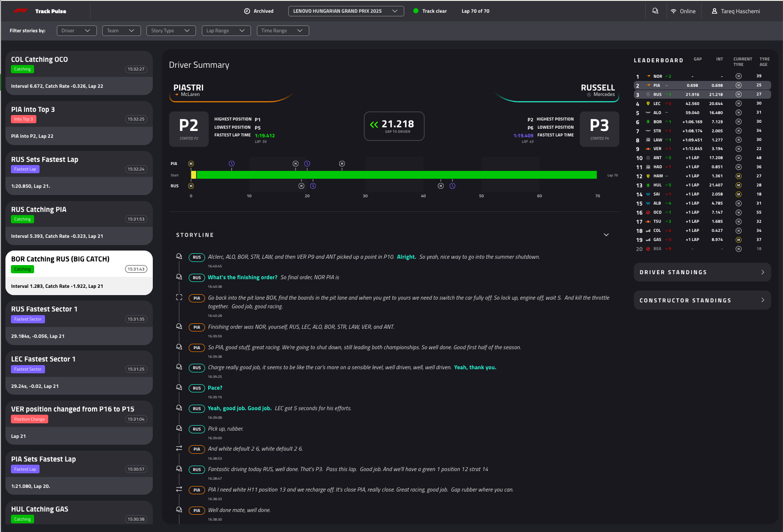Click the Archived clock icon

click(247, 11)
